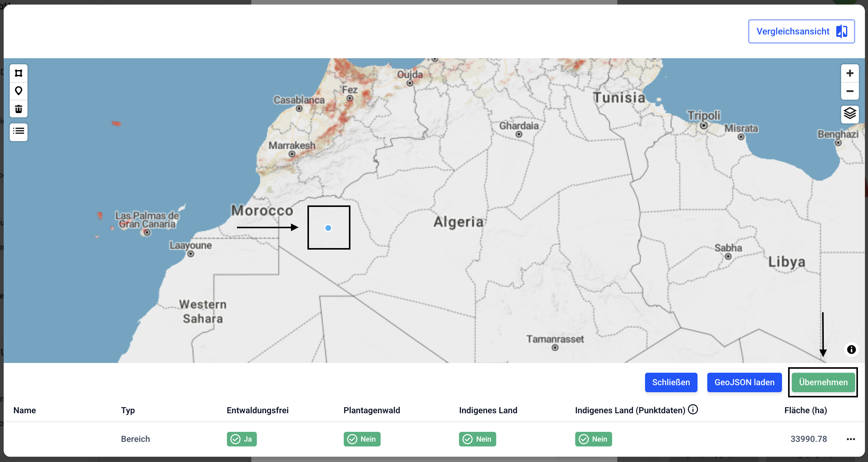This screenshot has width=868, height=462.
Task: Zoom in with the plus button
Action: pyautogui.click(x=849, y=73)
